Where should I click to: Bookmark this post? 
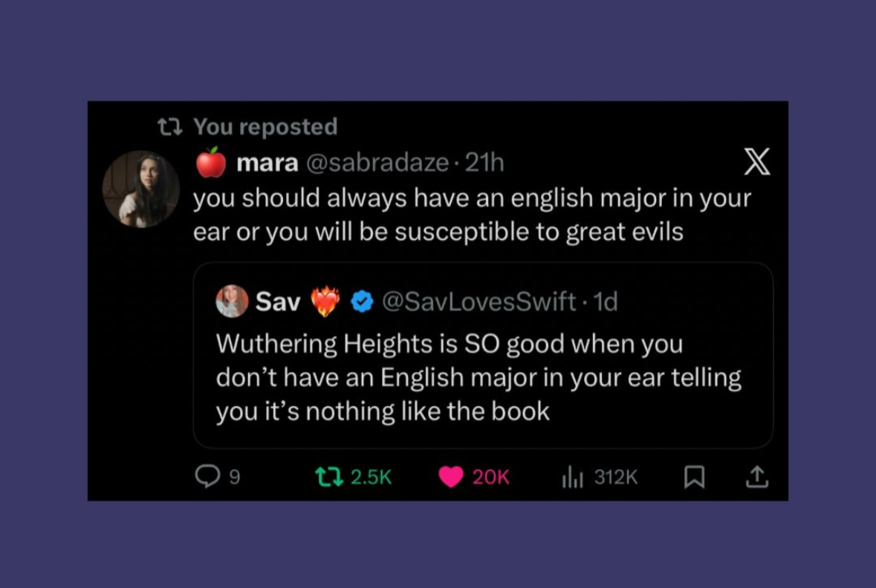click(694, 477)
